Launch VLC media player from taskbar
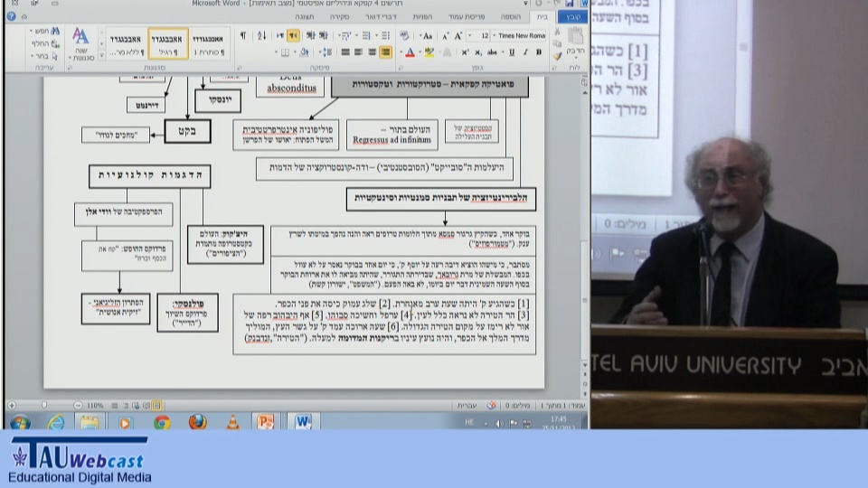The height and width of the screenshot is (488, 868). pos(232,422)
